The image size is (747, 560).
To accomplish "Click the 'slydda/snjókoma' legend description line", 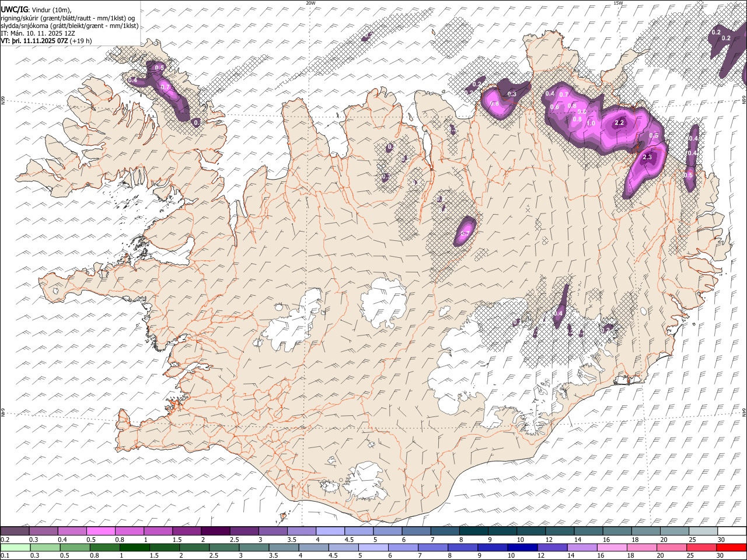I will tap(69, 26).
